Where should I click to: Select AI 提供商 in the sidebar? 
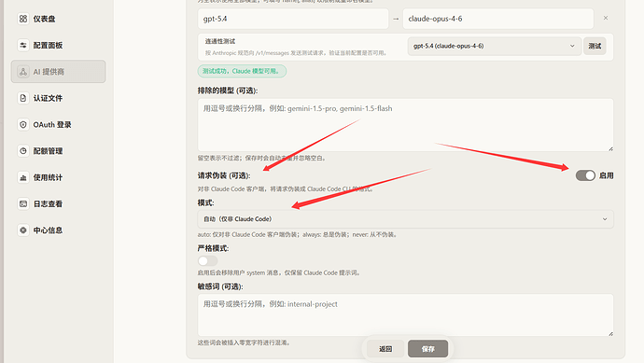click(x=58, y=72)
